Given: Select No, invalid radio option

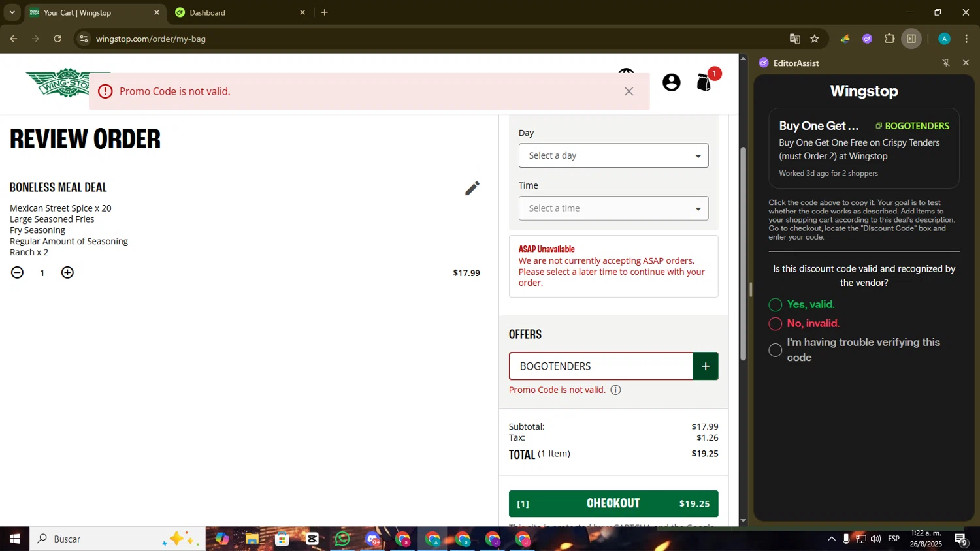Looking at the screenshot, I should [776, 324].
